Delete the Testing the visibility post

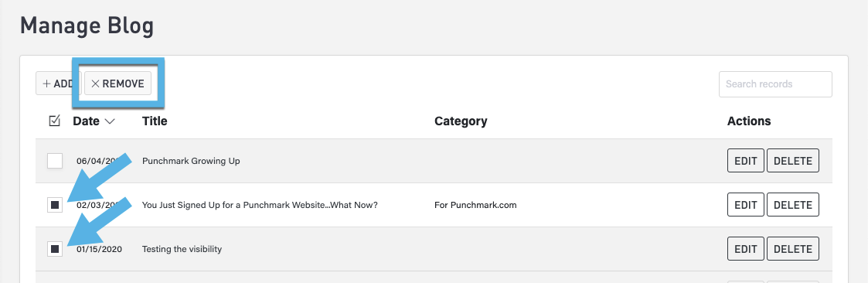[793, 249]
